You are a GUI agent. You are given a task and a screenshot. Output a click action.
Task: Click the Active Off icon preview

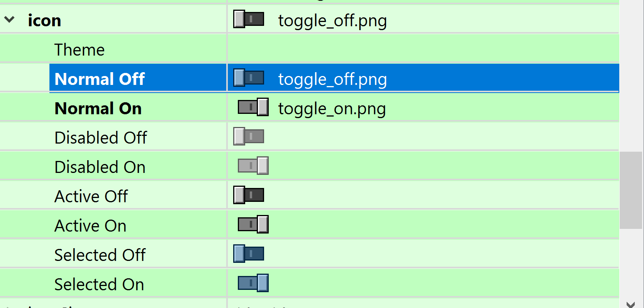click(249, 195)
